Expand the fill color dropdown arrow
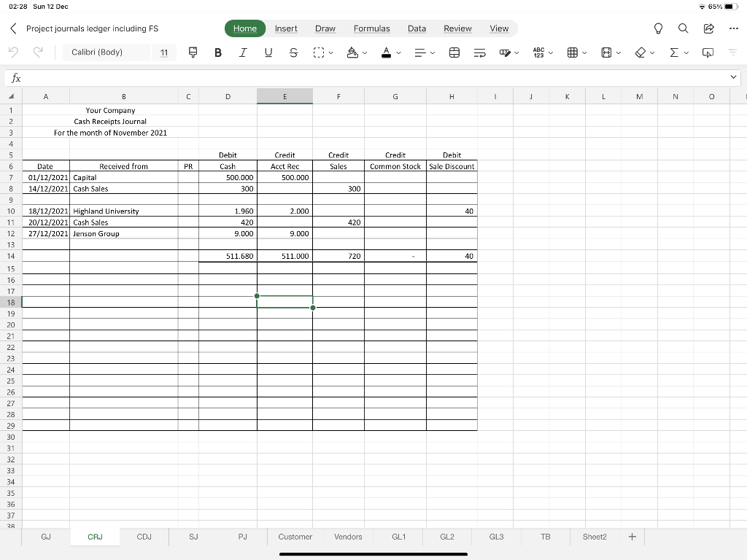Viewport: 747px width, 560px height. tap(365, 52)
